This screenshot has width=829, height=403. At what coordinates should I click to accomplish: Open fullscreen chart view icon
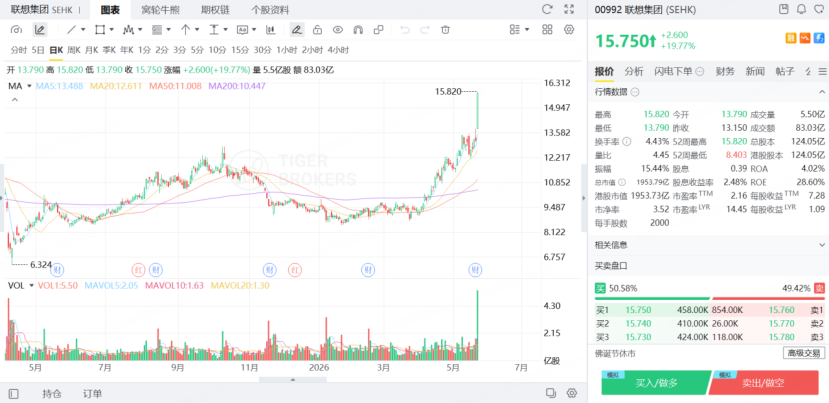coord(569,9)
